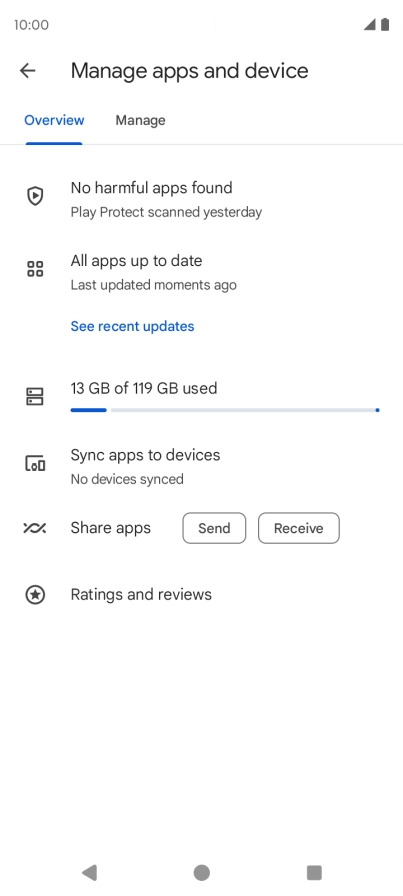403x896 pixels.
Task: Click the storage usage progress bar
Action: pyautogui.click(x=225, y=410)
